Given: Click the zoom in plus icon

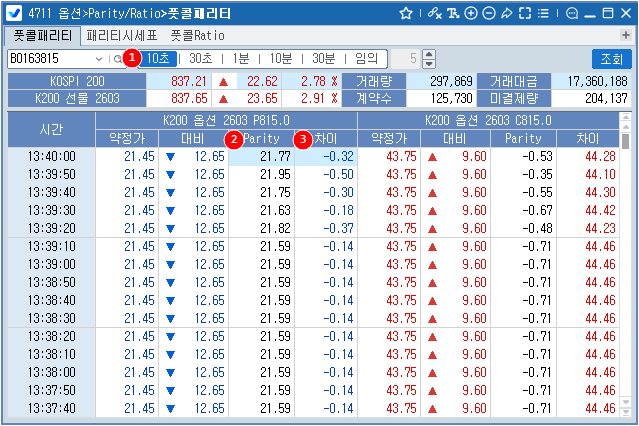Looking at the screenshot, I should (x=470, y=13).
